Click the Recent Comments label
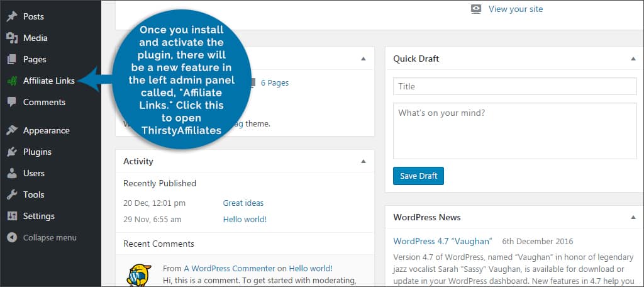The width and height of the screenshot is (644, 287). [158, 244]
